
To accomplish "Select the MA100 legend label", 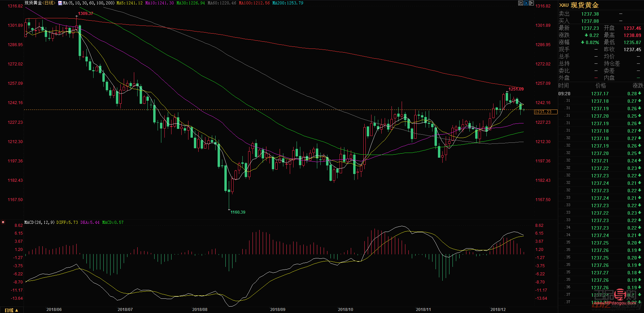I will [254, 3].
